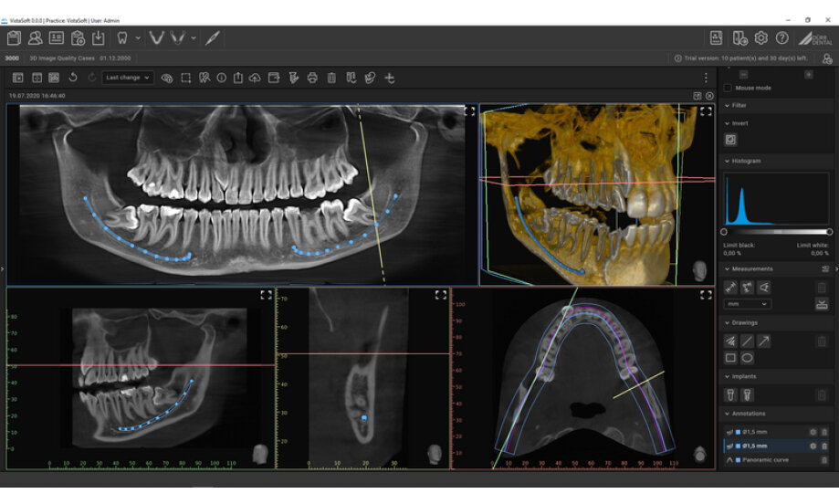Click the histogram Limit white slider handle

click(x=829, y=232)
